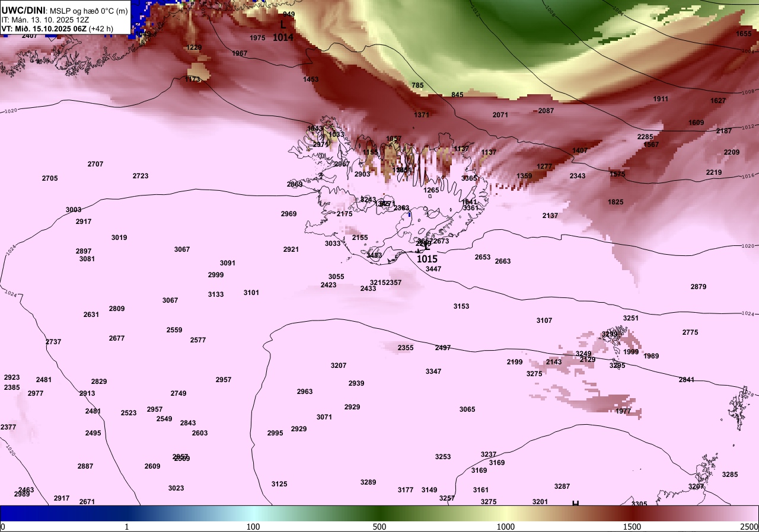This screenshot has width=759, height=532.
Task: Click the height value 3153
Action: 461,306
